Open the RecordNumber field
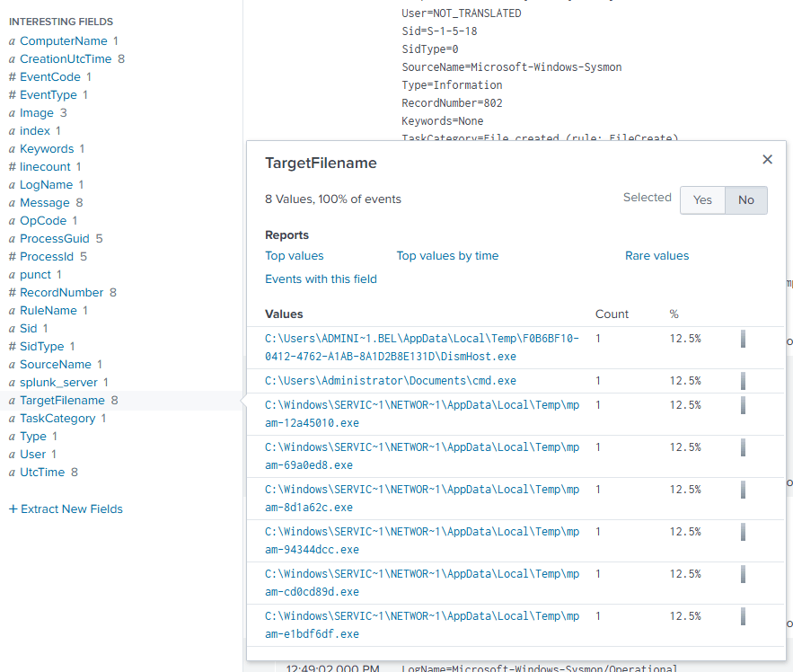 [x=61, y=293]
